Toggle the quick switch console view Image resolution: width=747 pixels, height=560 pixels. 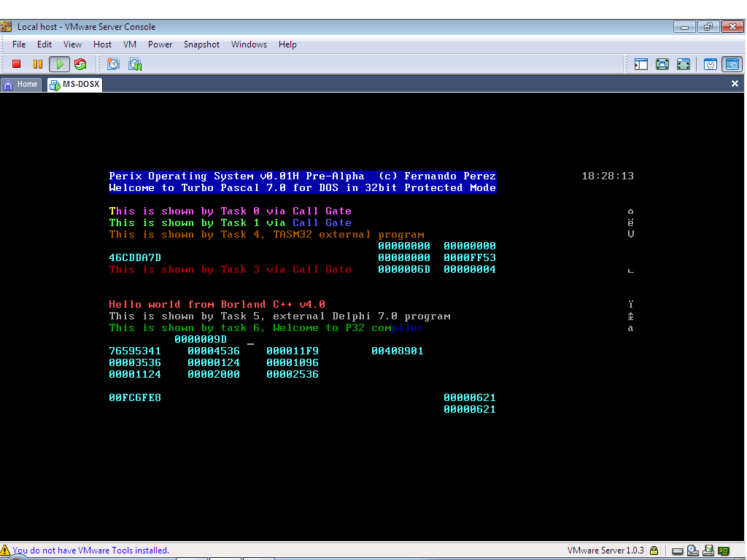click(x=731, y=64)
